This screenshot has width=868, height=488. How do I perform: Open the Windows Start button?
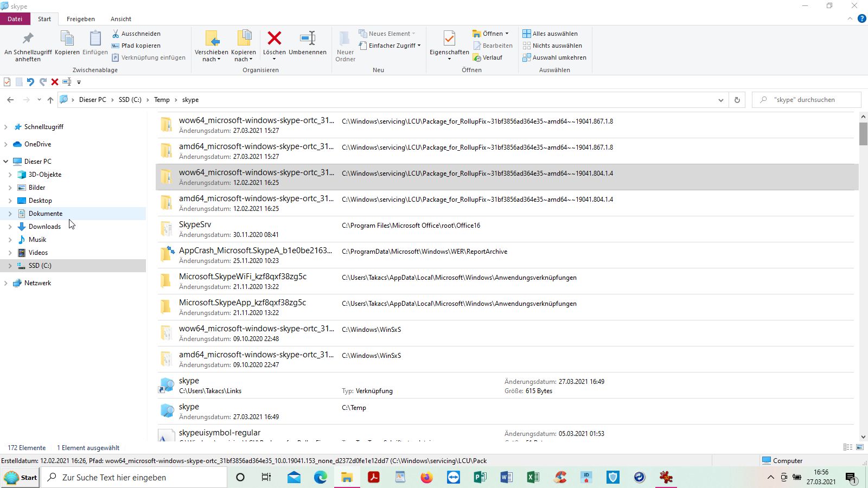click(20, 478)
